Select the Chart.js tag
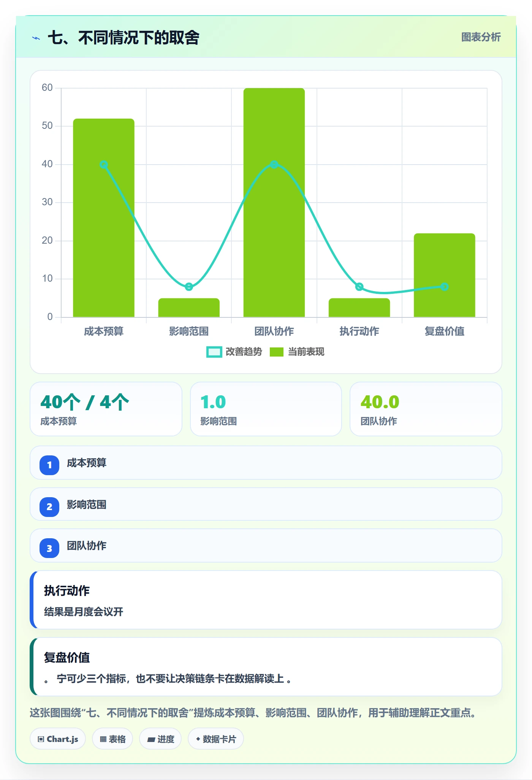Screen dimensions: 532x780 [x=58, y=739]
